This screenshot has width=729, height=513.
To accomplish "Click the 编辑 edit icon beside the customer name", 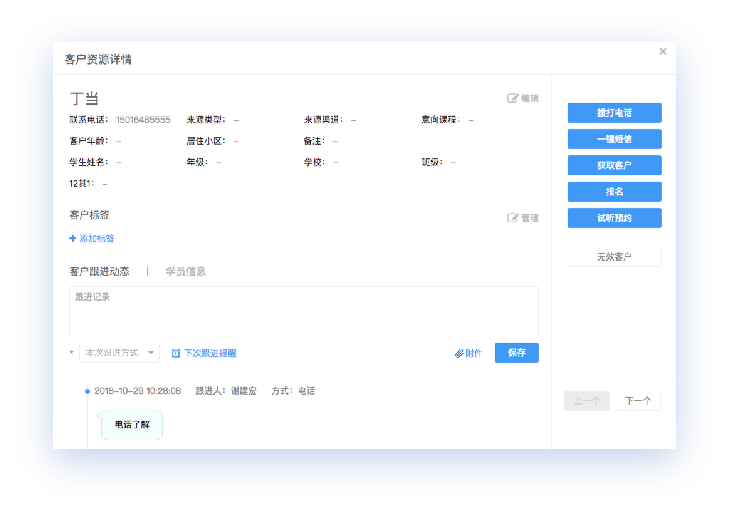I will click(513, 98).
